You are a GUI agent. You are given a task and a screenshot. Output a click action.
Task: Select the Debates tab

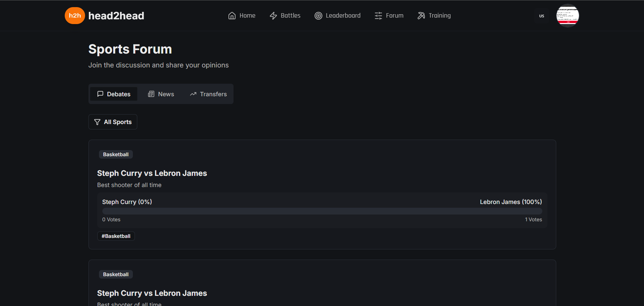[x=114, y=94]
